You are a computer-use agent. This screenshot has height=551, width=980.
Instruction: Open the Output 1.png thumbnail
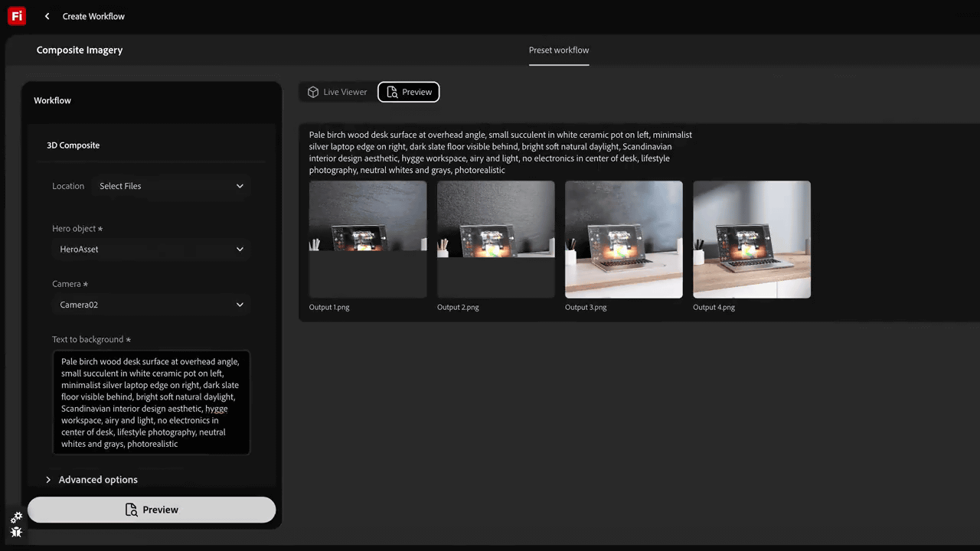(x=368, y=240)
